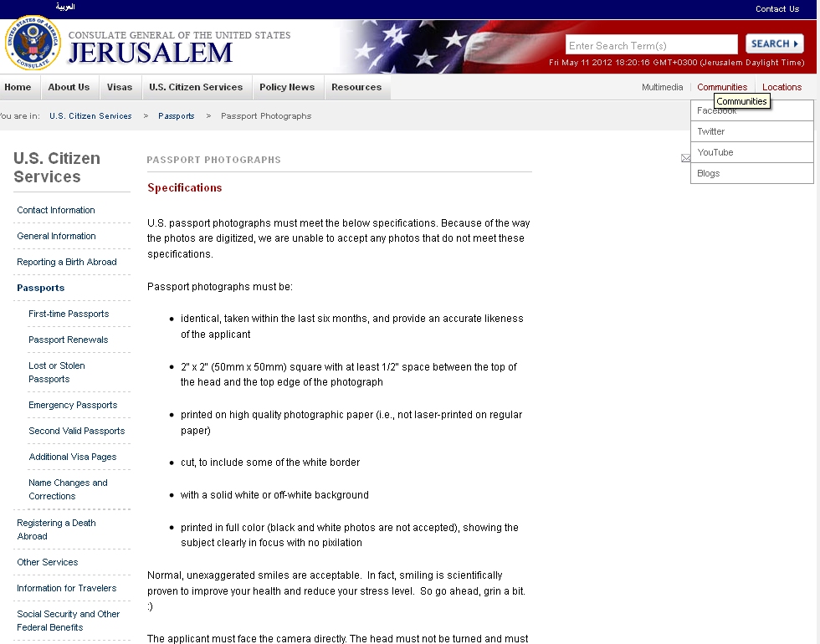This screenshot has width=820, height=644.
Task: Open the Communities dropdown menu
Action: (721, 87)
